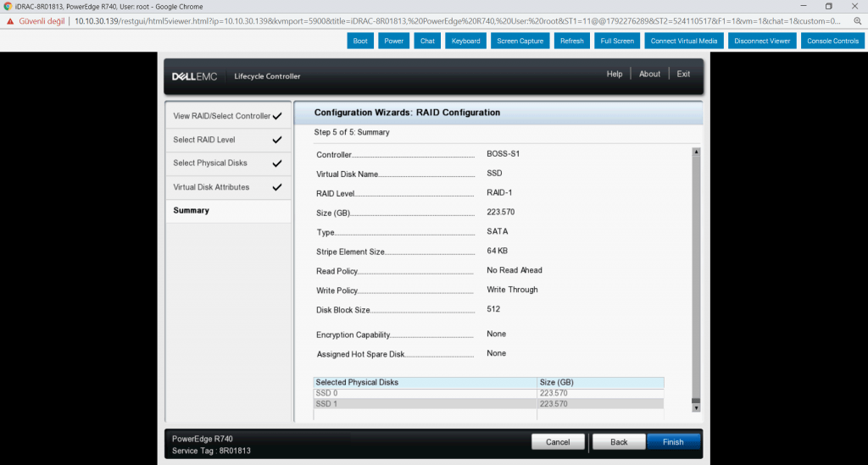Switch viewer to Full Screen
The width and height of the screenshot is (868, 465).
tap(617, 41)
